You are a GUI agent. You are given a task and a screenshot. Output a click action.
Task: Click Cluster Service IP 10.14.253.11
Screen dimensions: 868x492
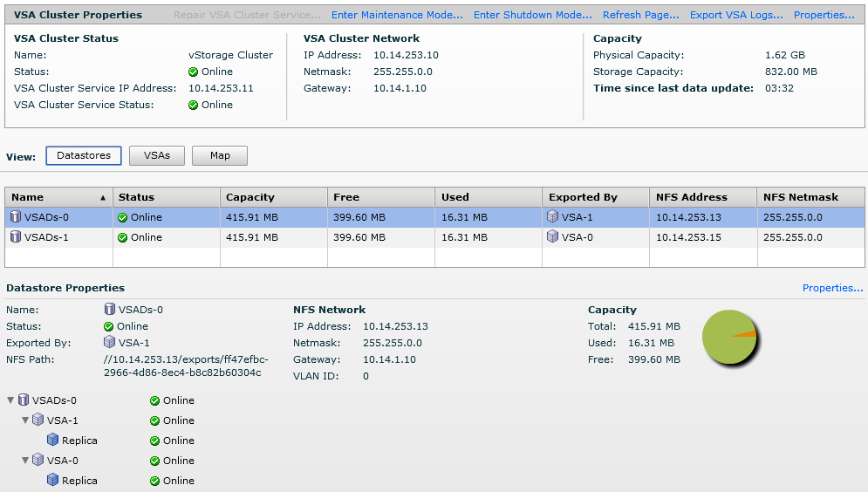coord(221,89)
